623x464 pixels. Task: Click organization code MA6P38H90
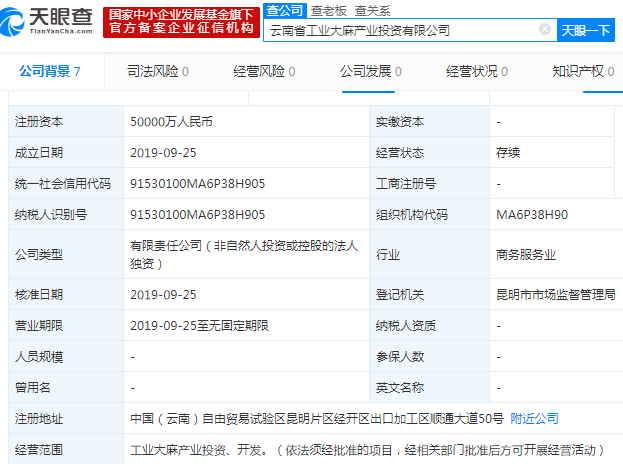pos(532,215)
